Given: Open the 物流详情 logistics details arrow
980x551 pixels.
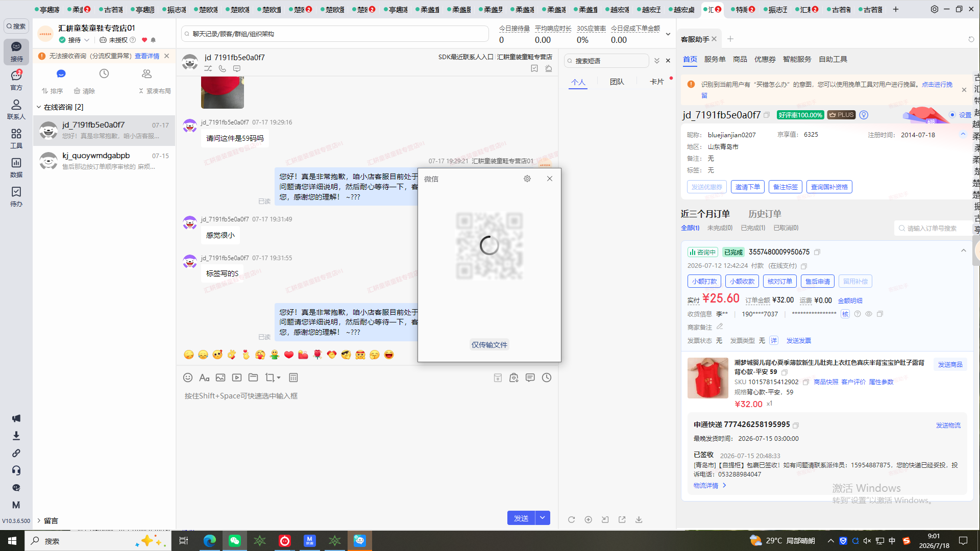Looking at the screenshot, I should [x=724, y=485].
